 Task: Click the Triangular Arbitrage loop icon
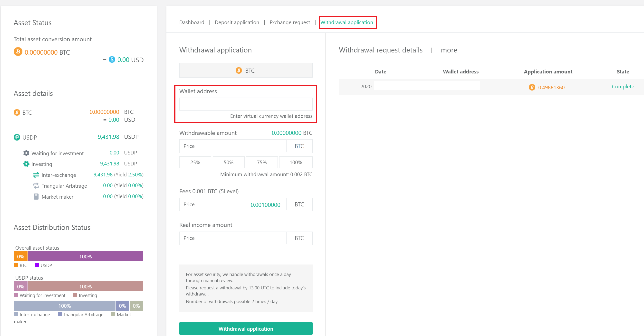pos(36,185)
